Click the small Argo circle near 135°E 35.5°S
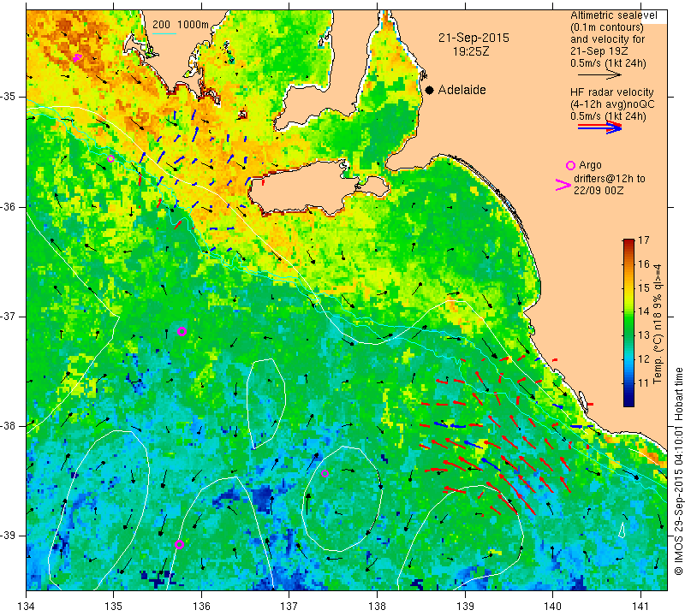Screen dimensions: 685x616 pos(110,158)
